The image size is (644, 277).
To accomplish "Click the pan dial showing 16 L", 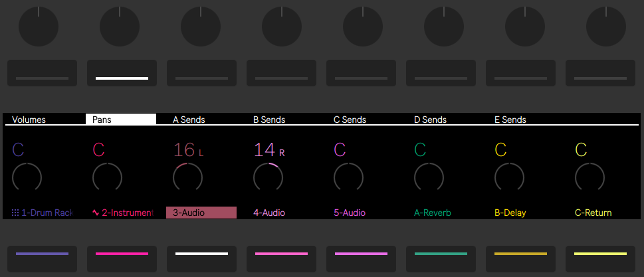I will [x=187, y=177].
